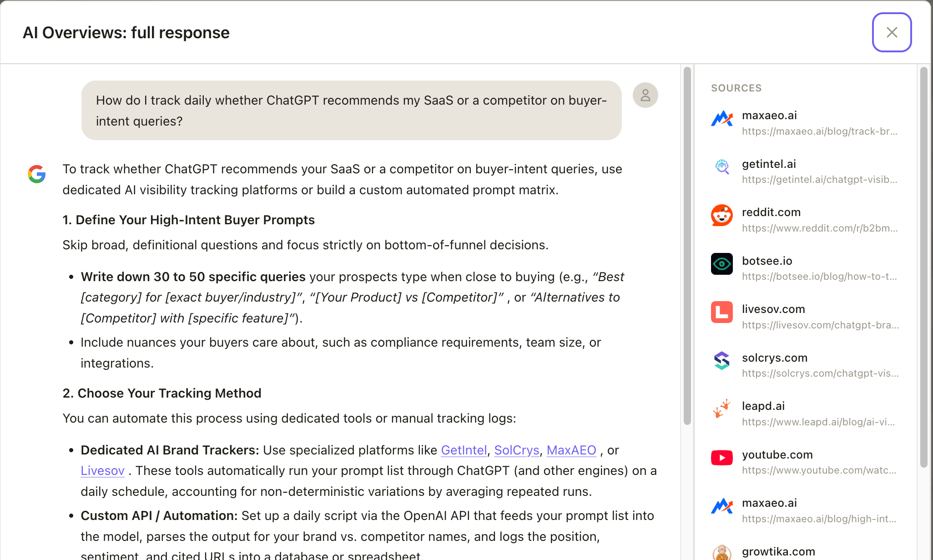Open the solcrys.com chatgpt-vis source URL

point(820,373)
